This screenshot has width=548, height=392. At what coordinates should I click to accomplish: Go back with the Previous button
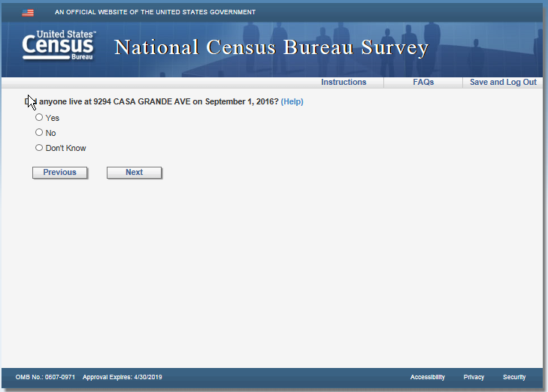[x=60, y=173]
